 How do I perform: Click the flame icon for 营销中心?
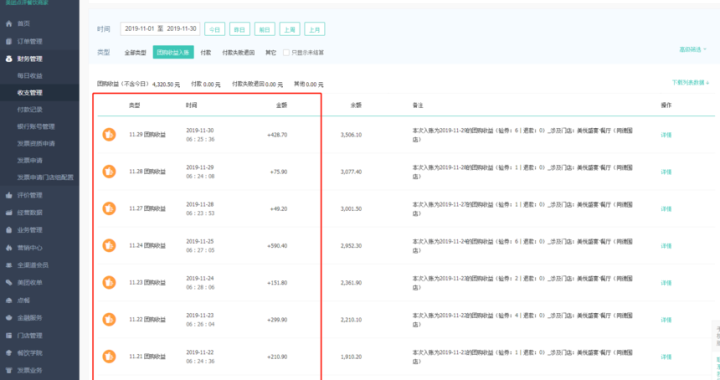[x=9, y=248]
